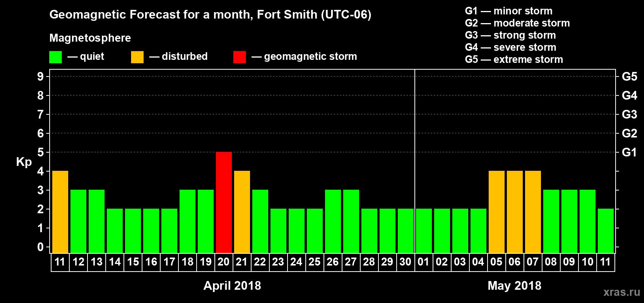Click the Kp value 5 axis label

pyautogui.click(x=41, y=152)
